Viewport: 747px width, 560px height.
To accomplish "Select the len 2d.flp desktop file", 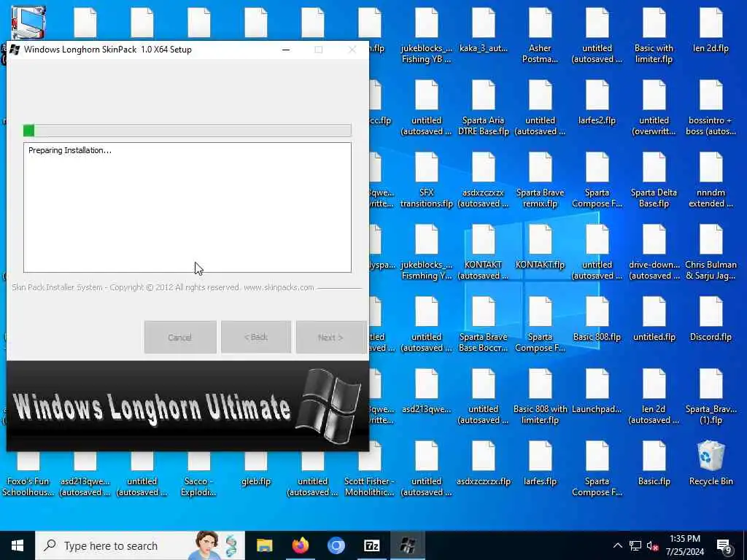I will 711,31.
